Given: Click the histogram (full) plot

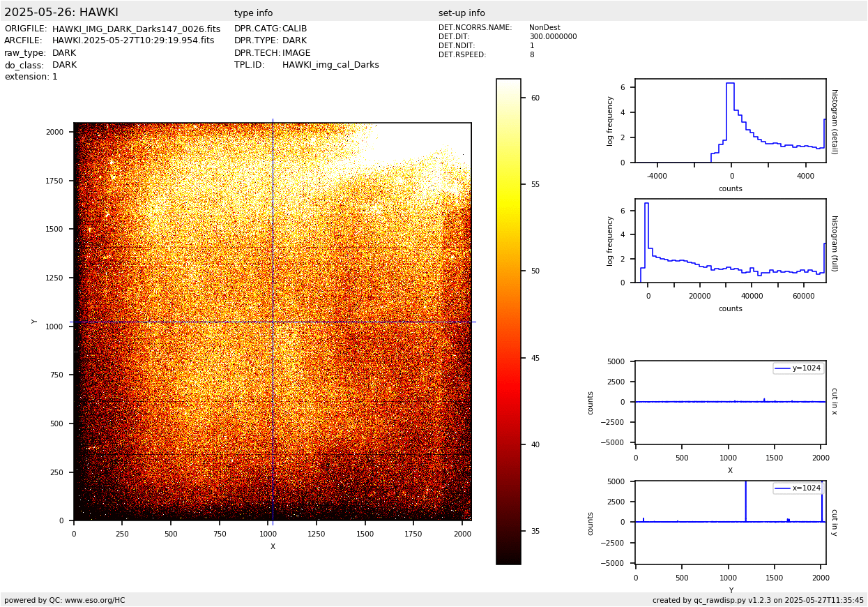Looking at the screenshot, I should click(730, 241).
